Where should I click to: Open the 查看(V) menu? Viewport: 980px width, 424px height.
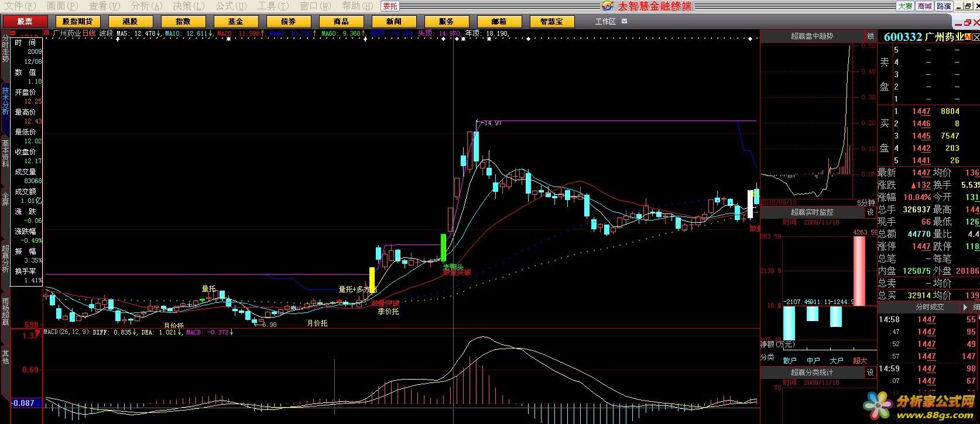(x=104, y=6)
